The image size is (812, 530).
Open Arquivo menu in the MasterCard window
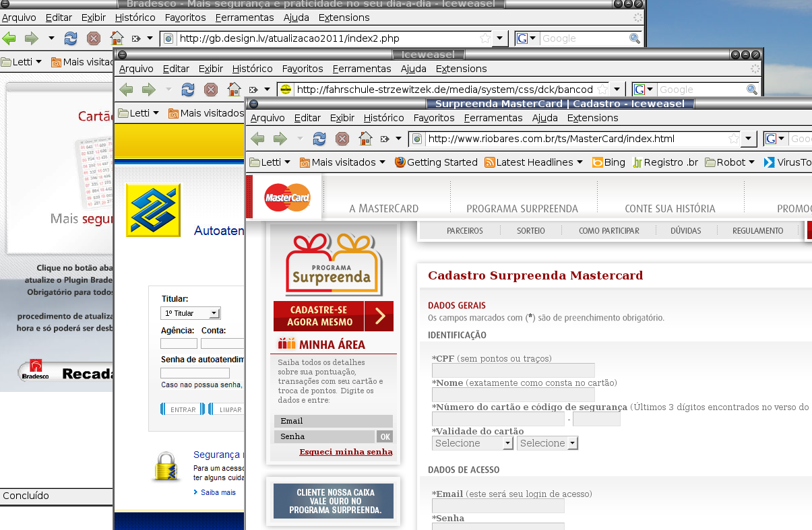(x=268, y=118)
